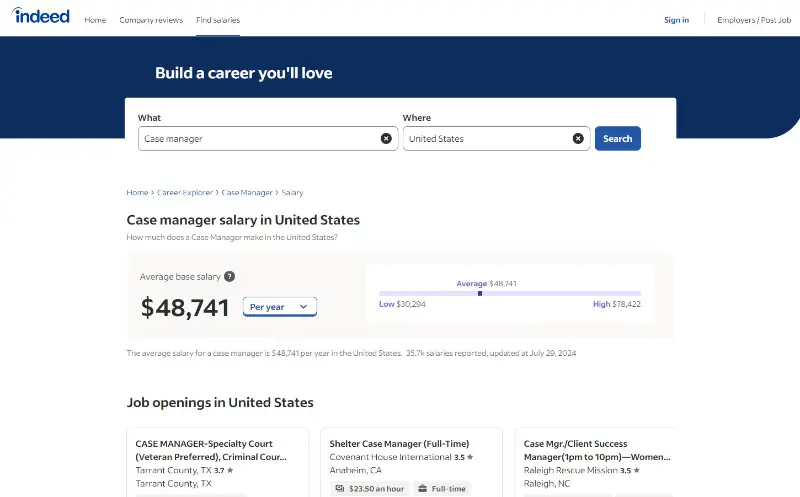Click the Raleigh Rescue Mission company name

pos(570,470)
